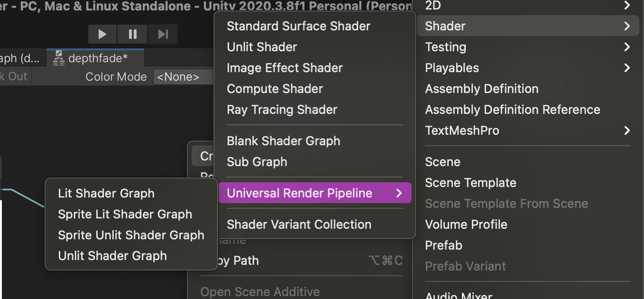Click the Pause button
This screenshot has width=644, height=299.
pos(133,34)
